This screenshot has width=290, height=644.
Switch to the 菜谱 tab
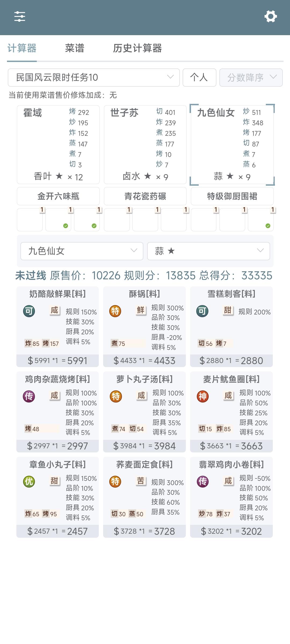click(75, 48)
